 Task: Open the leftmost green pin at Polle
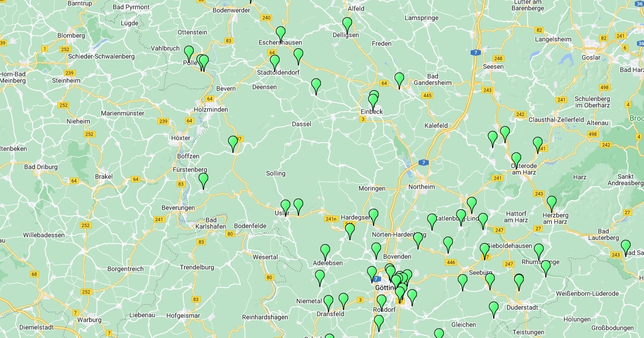189,54
